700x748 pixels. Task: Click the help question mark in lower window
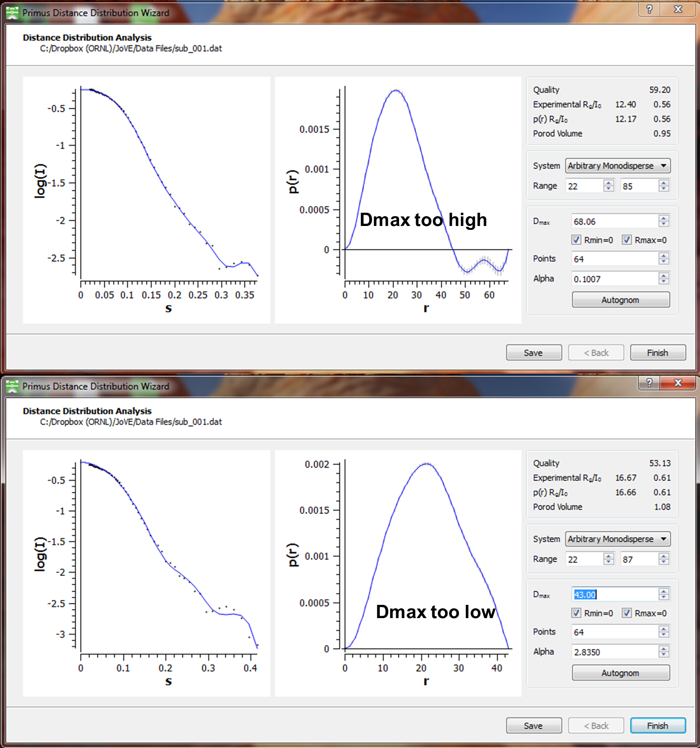[x=650, y=383]
